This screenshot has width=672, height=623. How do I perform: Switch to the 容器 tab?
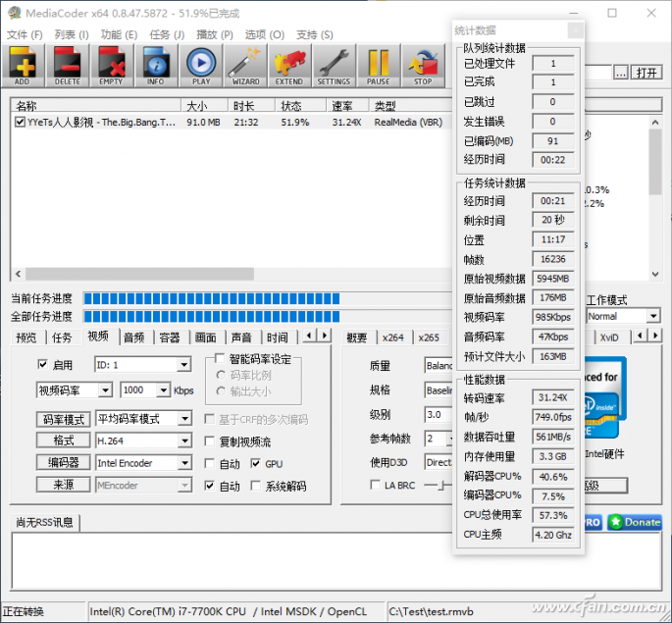click(x=170, y=337)
